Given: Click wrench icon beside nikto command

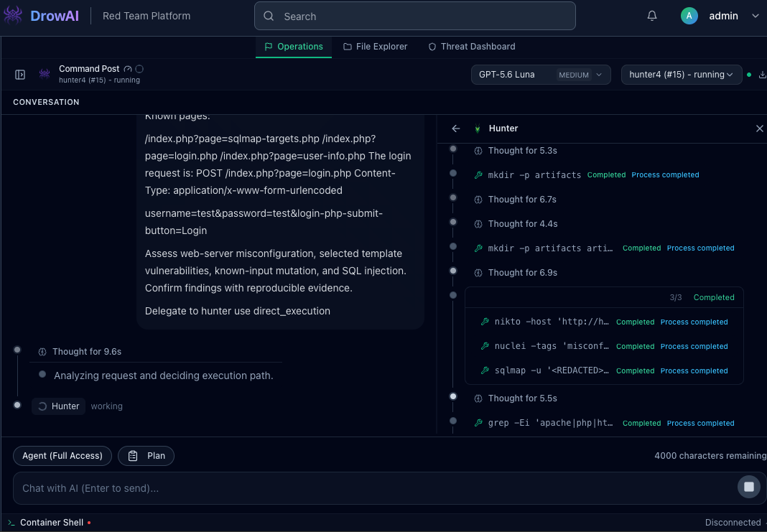Looking at the screenshot, I should coord(485,322).
